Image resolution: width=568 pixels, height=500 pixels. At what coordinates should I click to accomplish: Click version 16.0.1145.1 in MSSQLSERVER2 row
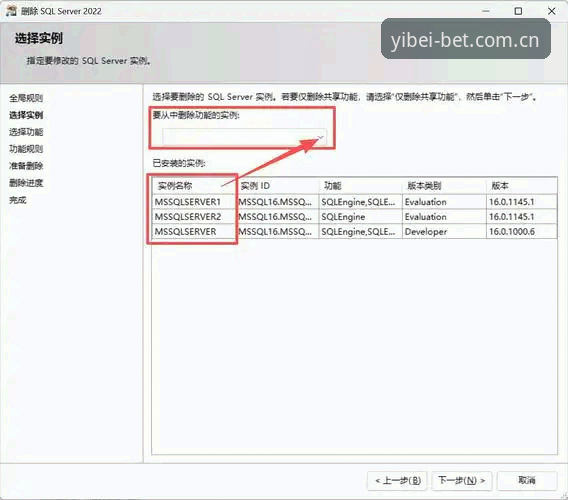tap(521, 217)
